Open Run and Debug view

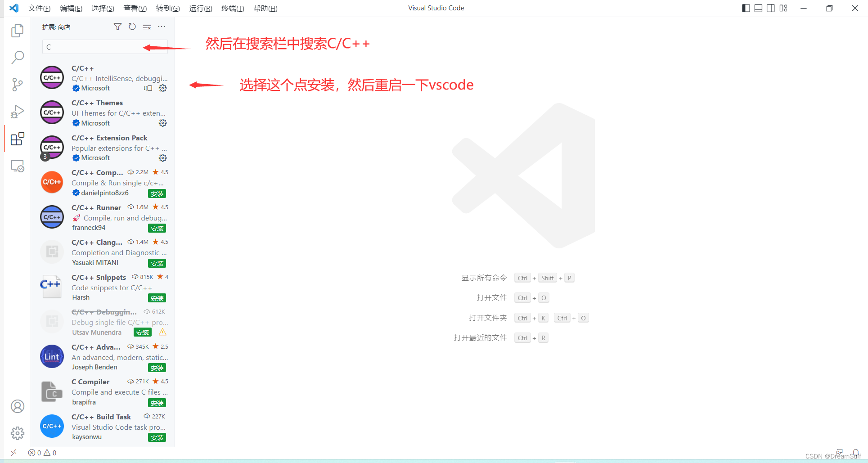[x=18, y=112]
